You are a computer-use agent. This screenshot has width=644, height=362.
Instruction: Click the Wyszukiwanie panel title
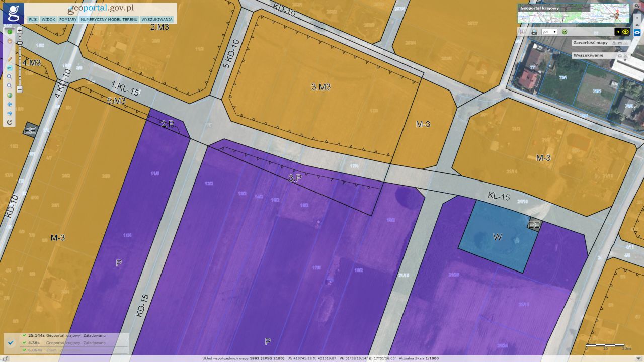pos(588,55)
